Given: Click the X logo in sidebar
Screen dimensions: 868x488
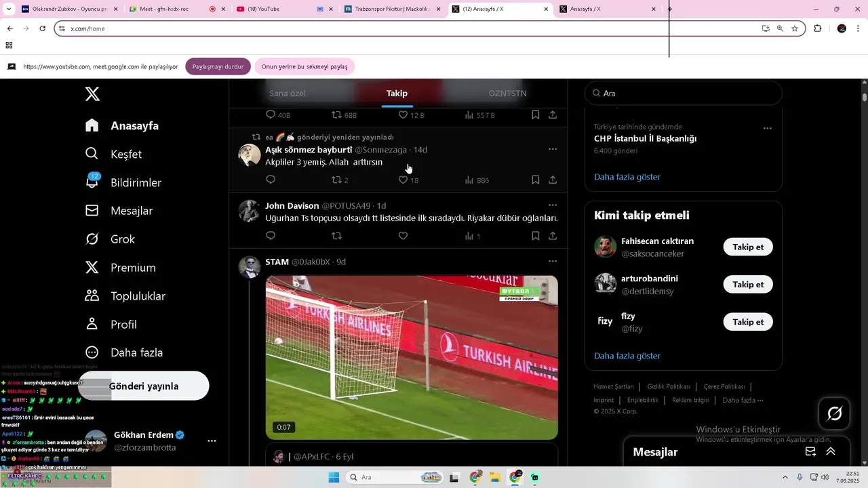Looking at the screenshot, I should (92, 94).
